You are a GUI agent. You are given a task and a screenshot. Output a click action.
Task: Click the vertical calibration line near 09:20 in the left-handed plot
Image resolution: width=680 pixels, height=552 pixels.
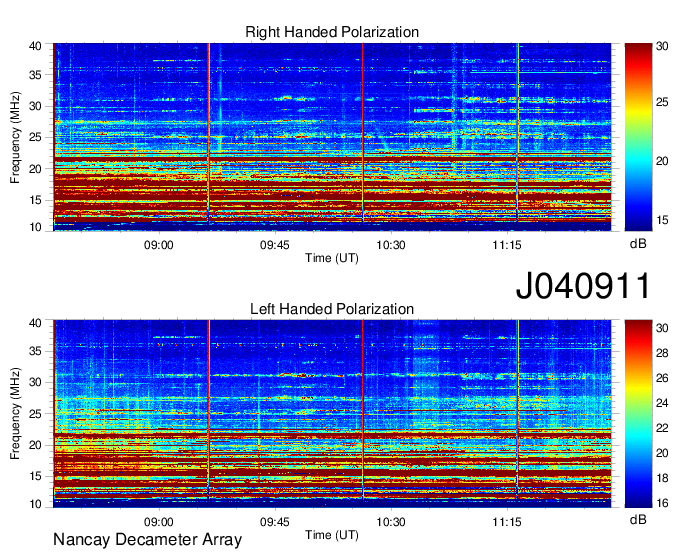[209, 410]
